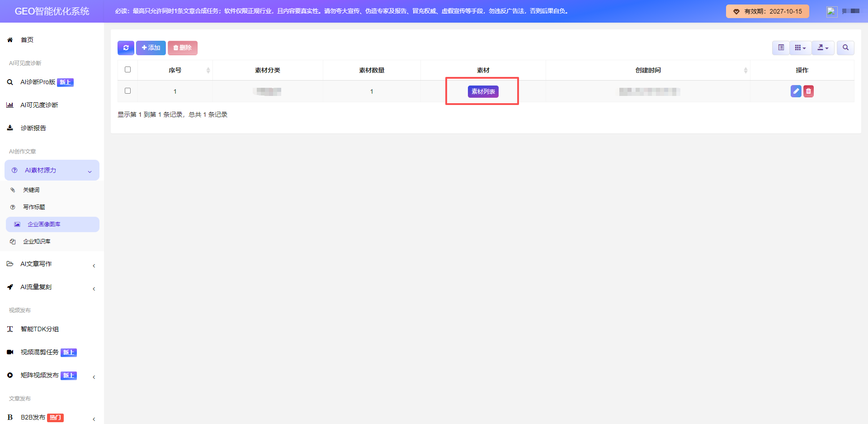Open the 素材列表 button
The height and width of the screenshot is (424, 868).
[483, 91]
